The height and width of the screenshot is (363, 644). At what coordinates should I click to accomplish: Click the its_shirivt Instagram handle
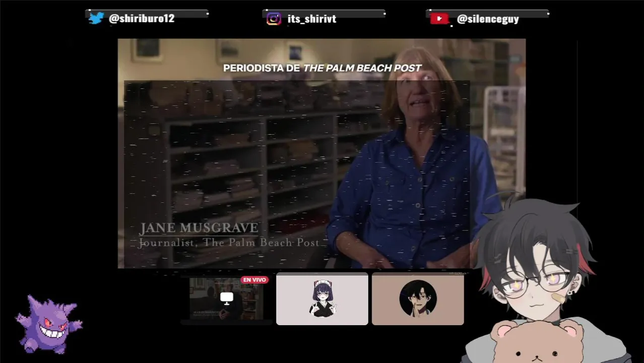click(x=311, y=19)
